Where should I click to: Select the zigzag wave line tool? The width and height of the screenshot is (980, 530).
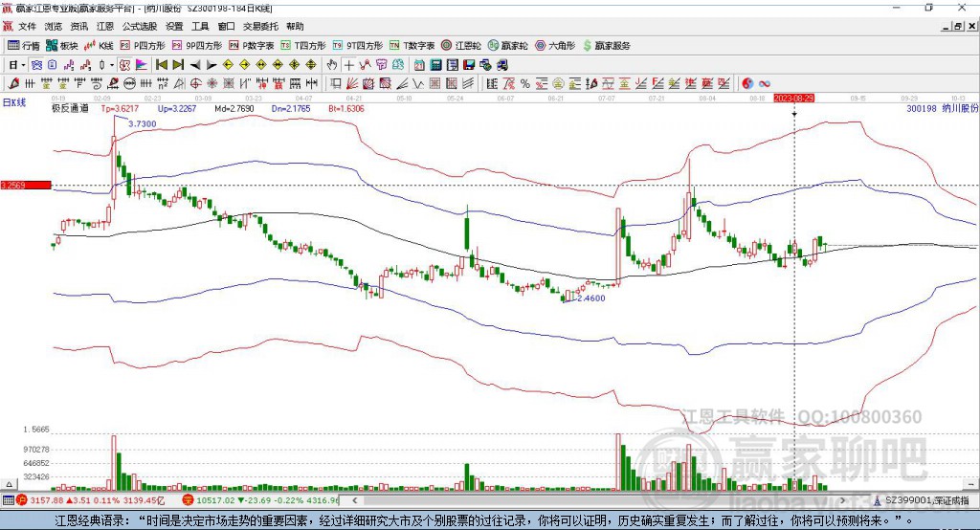pos(419,84)
